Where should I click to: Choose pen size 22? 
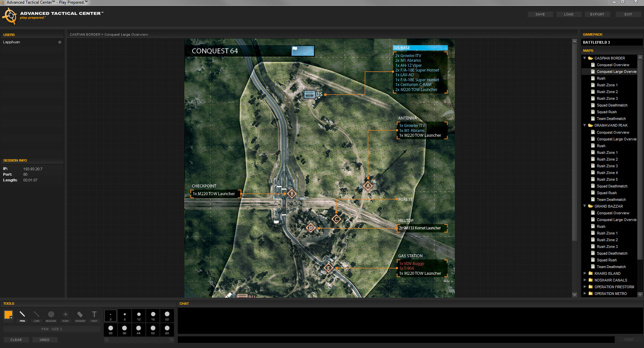coord(167,316)
